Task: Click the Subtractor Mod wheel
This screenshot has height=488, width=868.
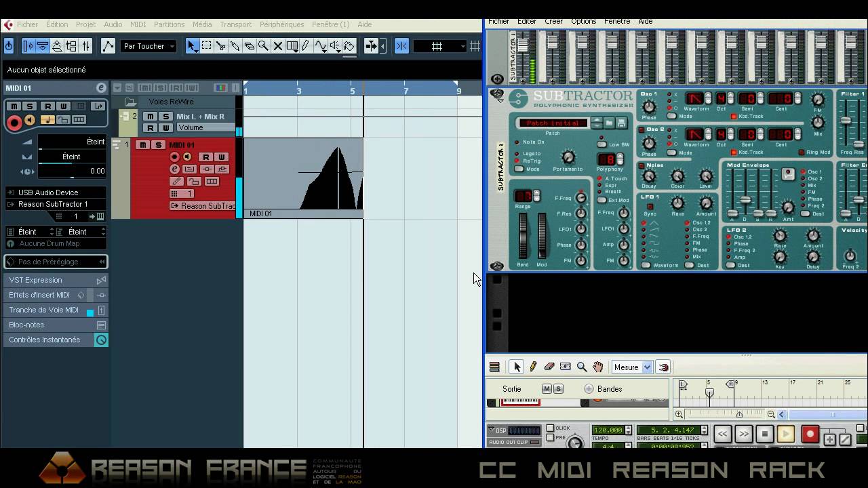Action: [542, 237]
